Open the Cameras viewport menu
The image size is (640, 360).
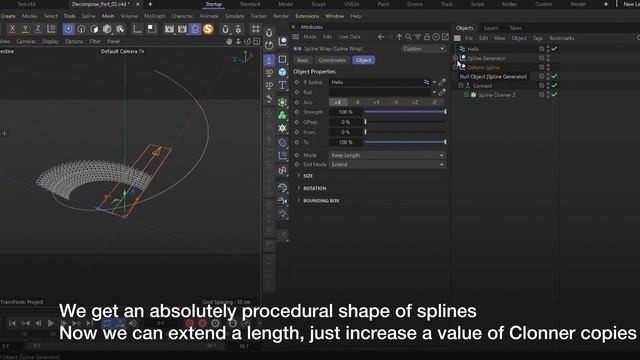point(26,41)
